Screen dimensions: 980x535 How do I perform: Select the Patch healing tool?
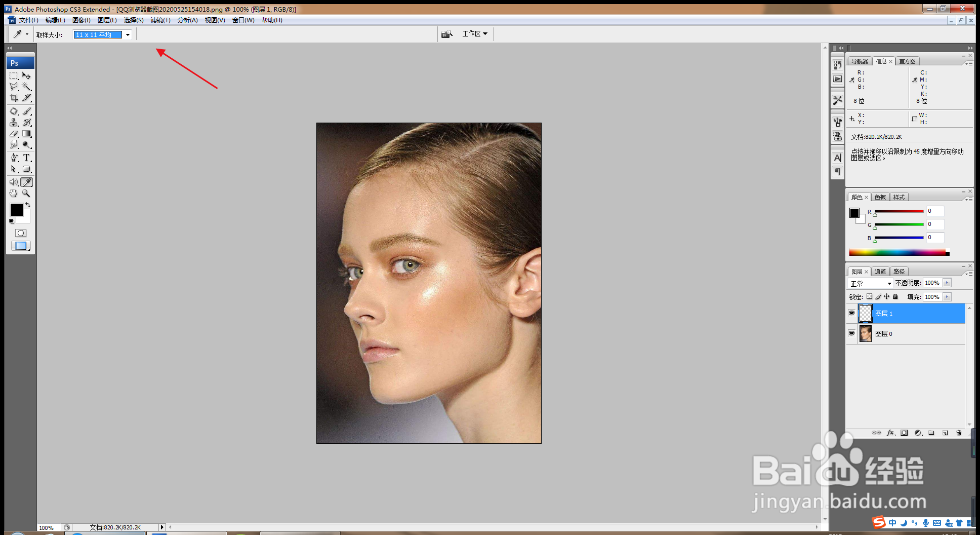click(14, 111)
